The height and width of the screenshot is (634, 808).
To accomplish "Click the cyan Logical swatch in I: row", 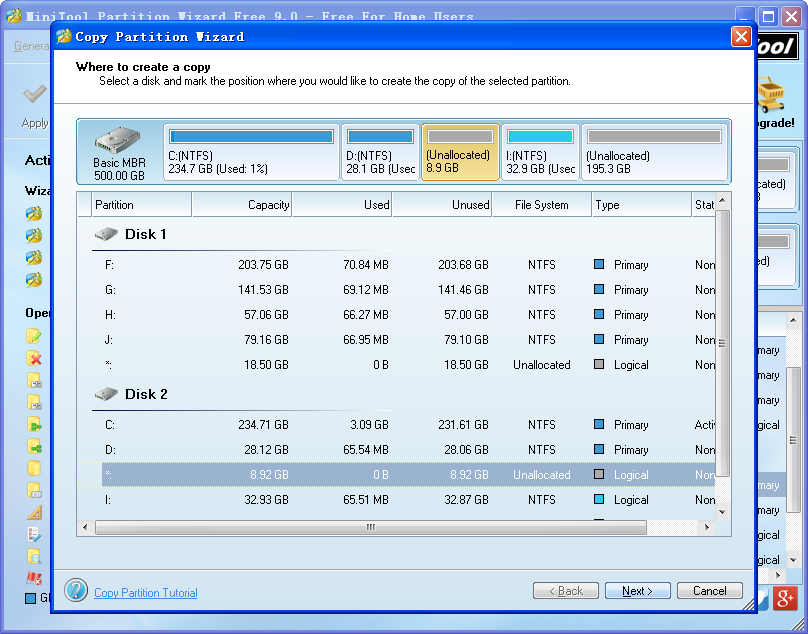I will coord(599,499).
